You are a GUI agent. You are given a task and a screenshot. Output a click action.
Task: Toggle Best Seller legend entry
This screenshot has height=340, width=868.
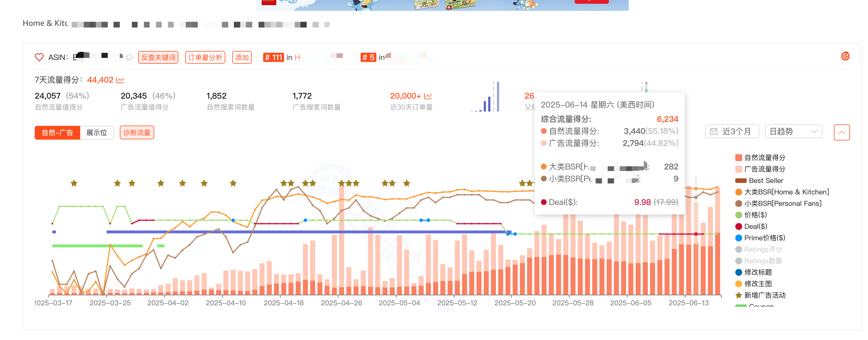(x=759, y=180)
